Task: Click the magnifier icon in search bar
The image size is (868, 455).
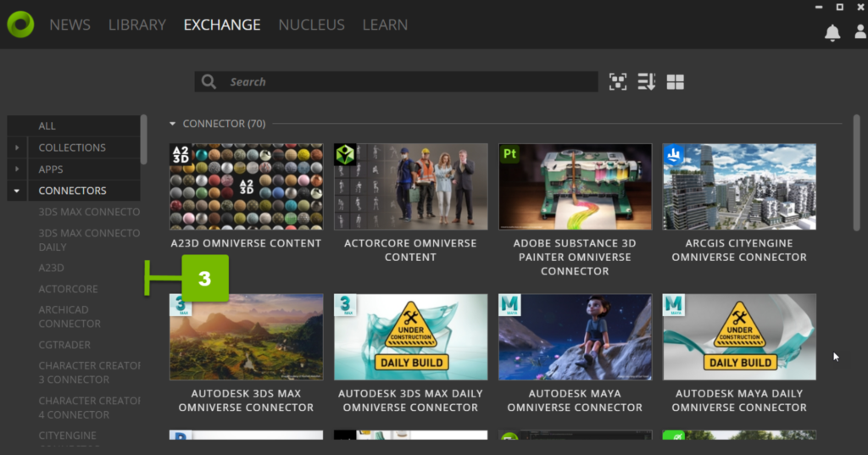Action: pyautogui.click(x=209, y=81)
